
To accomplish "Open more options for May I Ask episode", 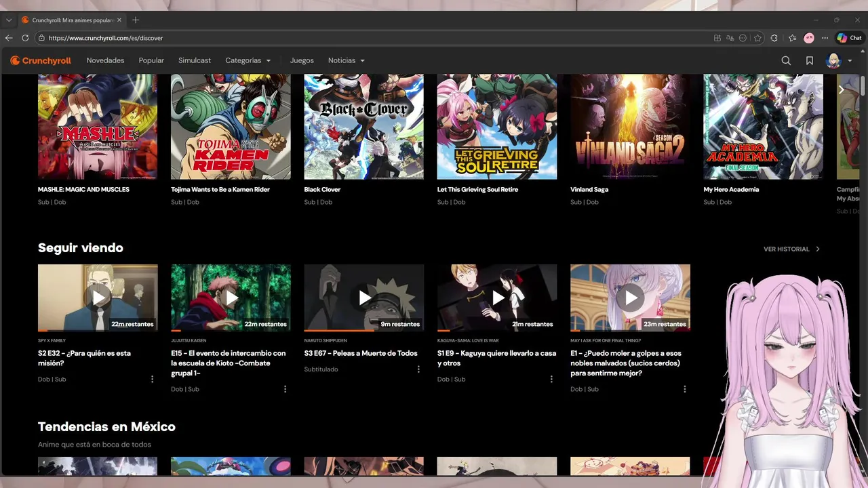I will click(684, 389).
